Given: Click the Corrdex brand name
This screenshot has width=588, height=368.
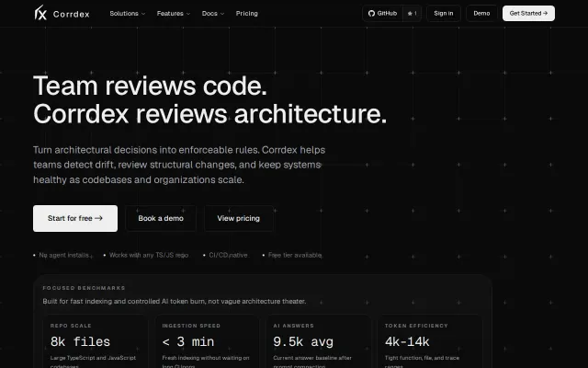Looking at the screenshot, I should pos(72,15).
